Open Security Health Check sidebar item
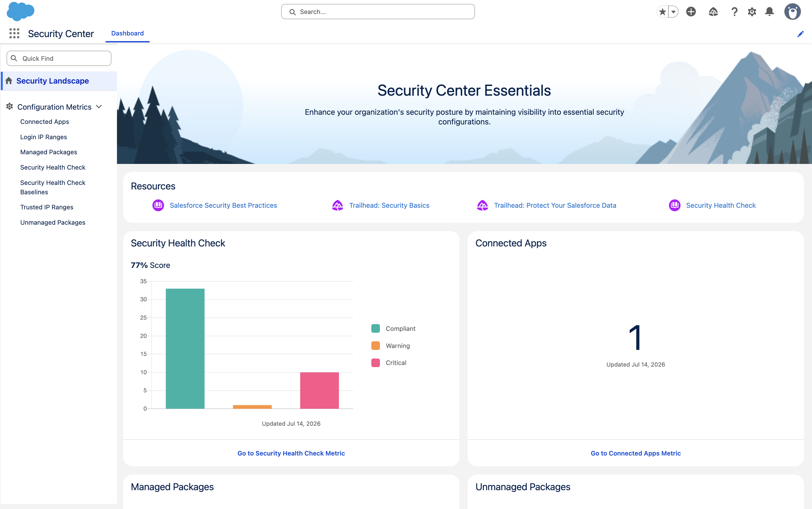812x509 pixels. point(53,167)
